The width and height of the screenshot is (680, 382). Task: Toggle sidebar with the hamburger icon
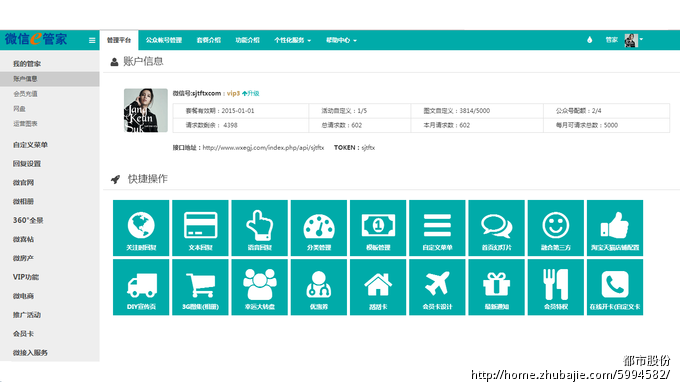point(92,40)
